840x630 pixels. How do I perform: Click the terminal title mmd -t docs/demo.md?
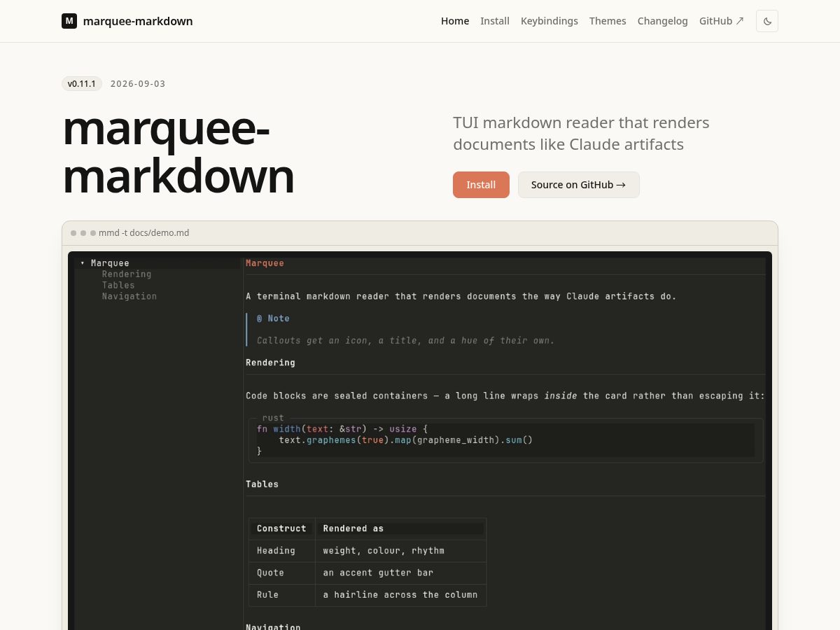coord(144,233)
